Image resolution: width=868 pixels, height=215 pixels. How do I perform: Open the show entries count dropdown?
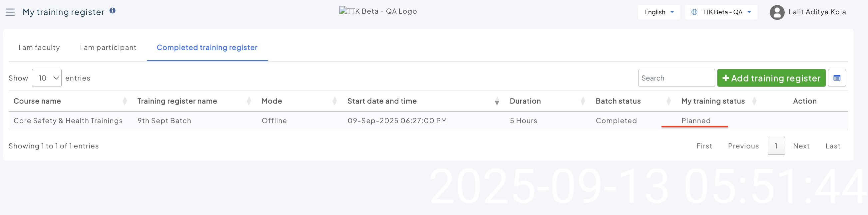(47, 78)
